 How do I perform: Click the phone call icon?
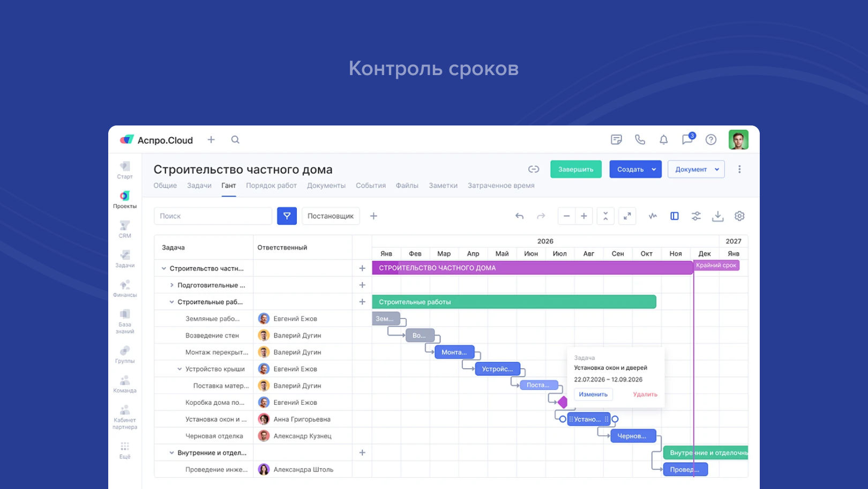[x=640, y=140]
